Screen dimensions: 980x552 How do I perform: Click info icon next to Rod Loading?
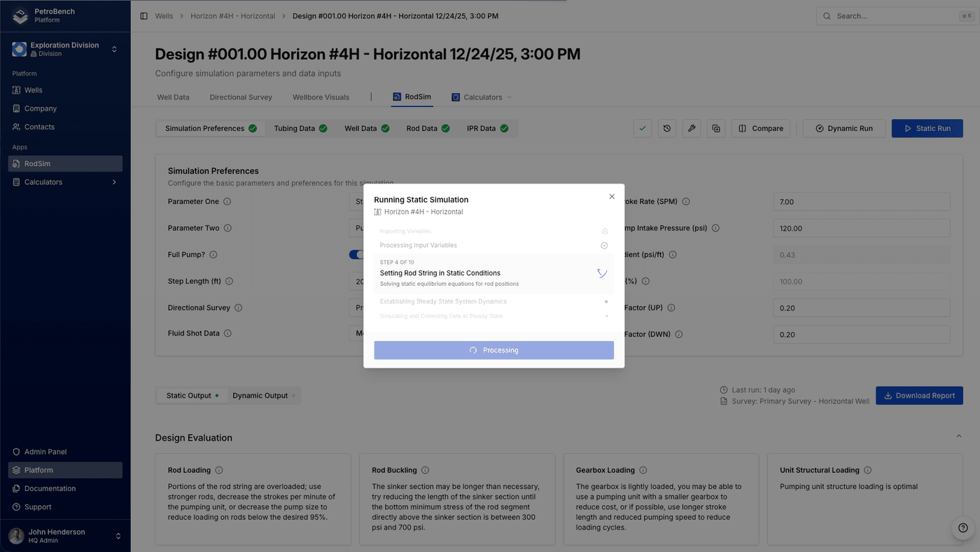[219, 471]
